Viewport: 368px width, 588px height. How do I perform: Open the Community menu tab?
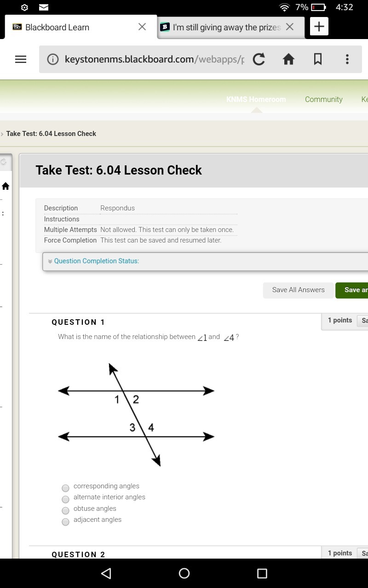coord(323,99)
